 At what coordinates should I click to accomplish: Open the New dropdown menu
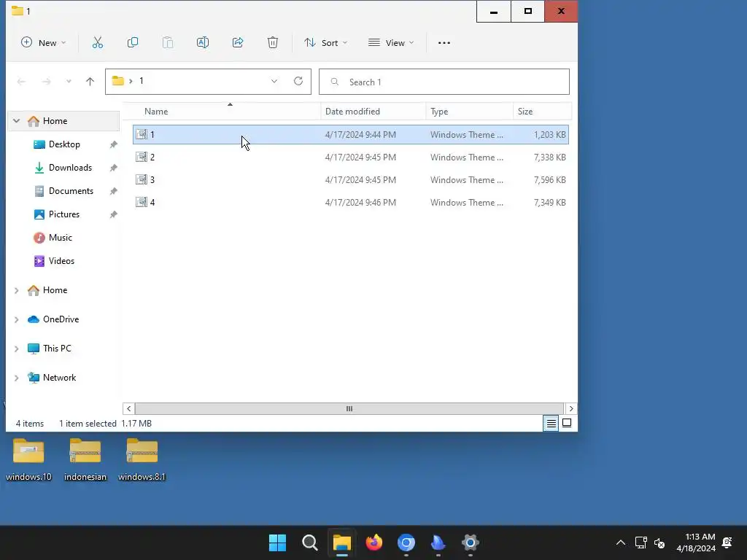[43, 43]
